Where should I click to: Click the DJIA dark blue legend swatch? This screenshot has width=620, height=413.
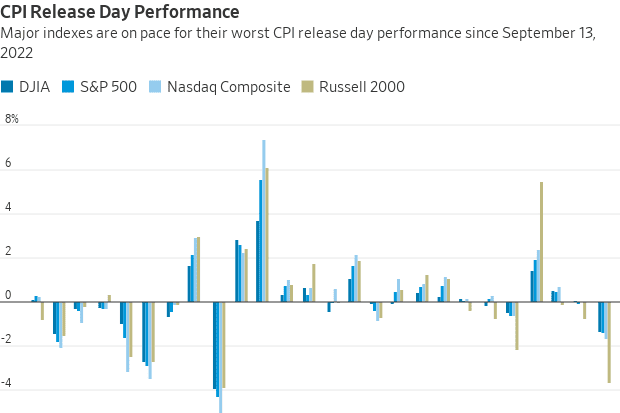(x=7, y=86)
